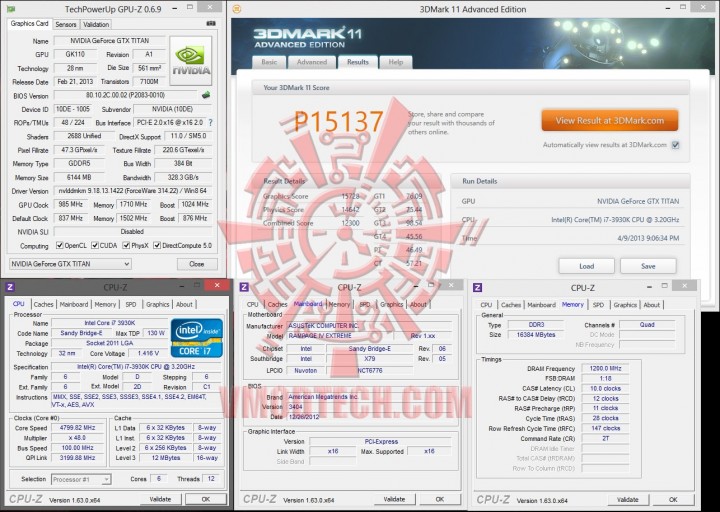Click the BIOS save chip icon

tap(206, 95)
